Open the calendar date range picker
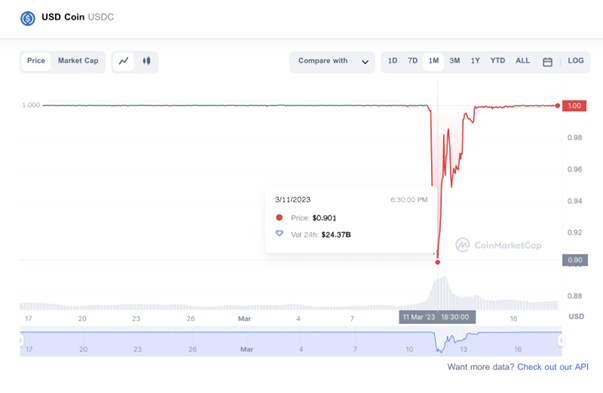Viewport: 603px width, 393px height. tap(547, 62)
